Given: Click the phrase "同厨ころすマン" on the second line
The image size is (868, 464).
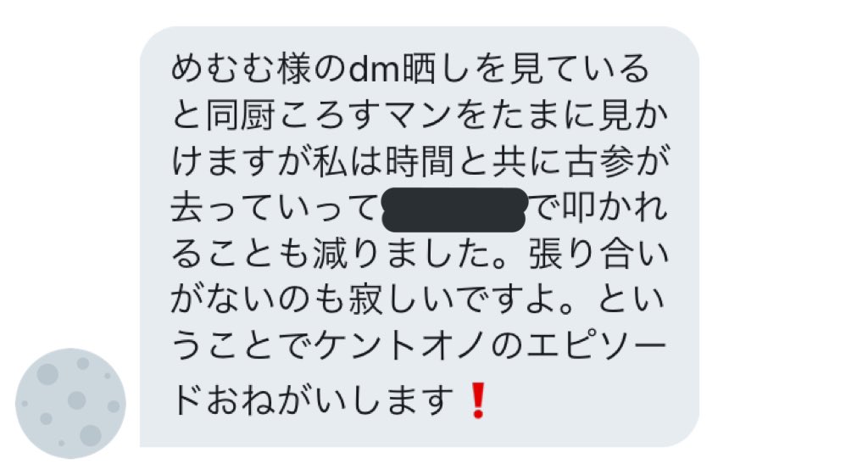Looking at the screenshot, I should pyautogui.click(x=328, y=115).
